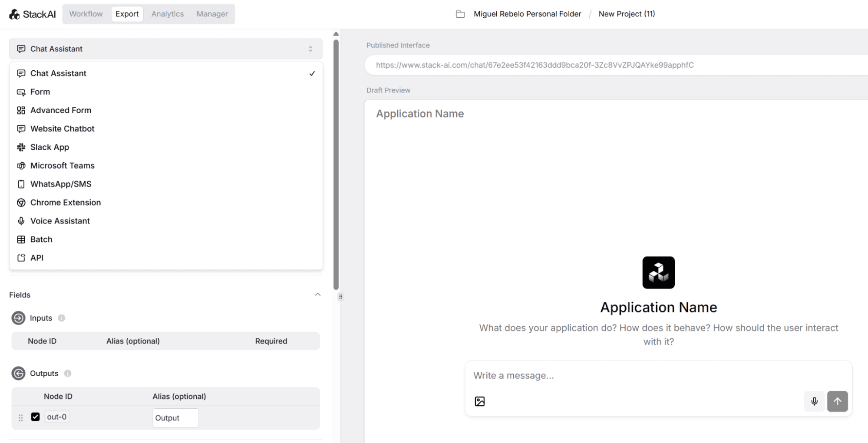
Task: Click the Slack App logo icon
Action: [21, 147]
